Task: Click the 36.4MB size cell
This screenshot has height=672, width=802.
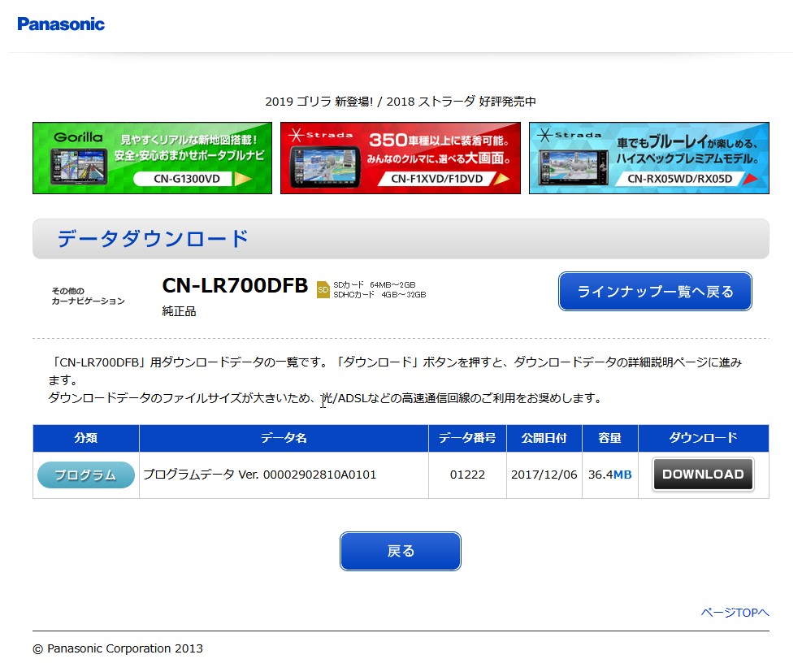Action: 610,475
